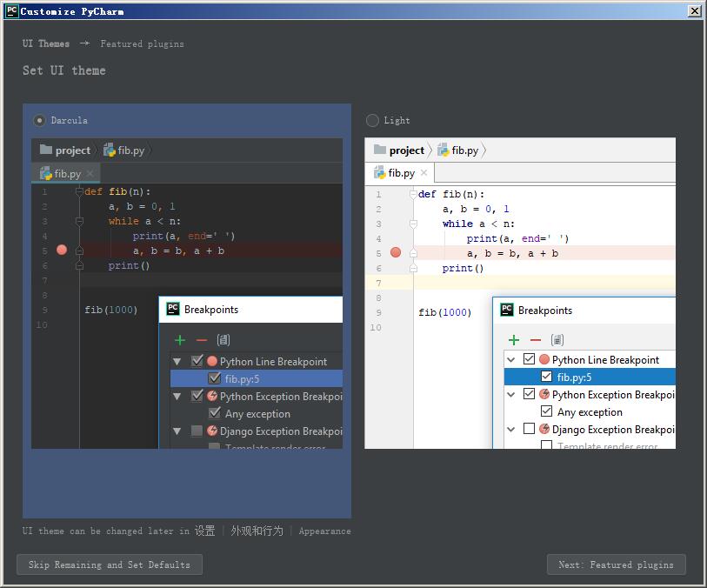This screenshot has height=588, width=707.
Task: Click the green add breakpoint plus in Darcula preview
Action: coord(180,340)
